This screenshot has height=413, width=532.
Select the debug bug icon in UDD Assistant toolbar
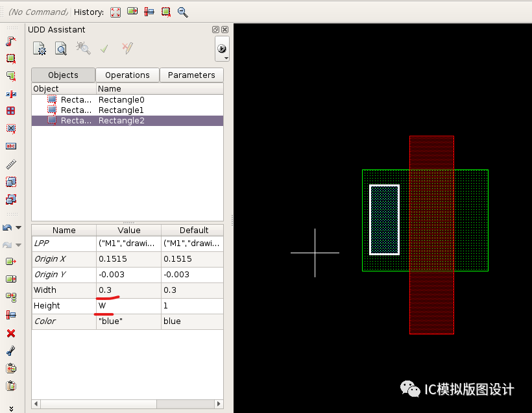pos(82,48)
